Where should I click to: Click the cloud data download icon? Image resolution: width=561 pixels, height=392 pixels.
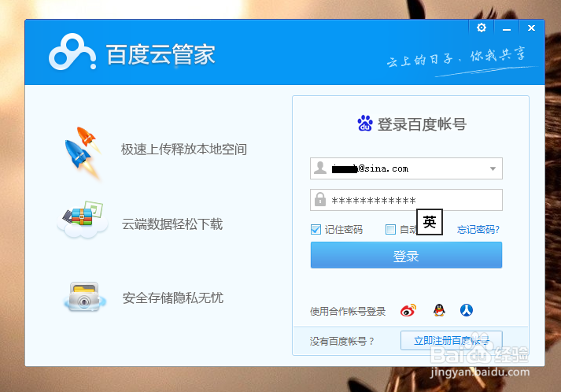[83, 220]
